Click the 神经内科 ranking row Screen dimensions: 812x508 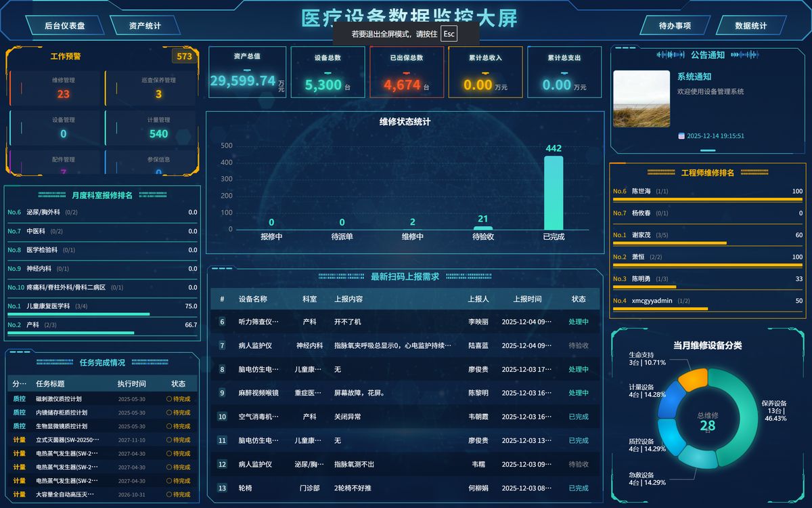(102, 269)
